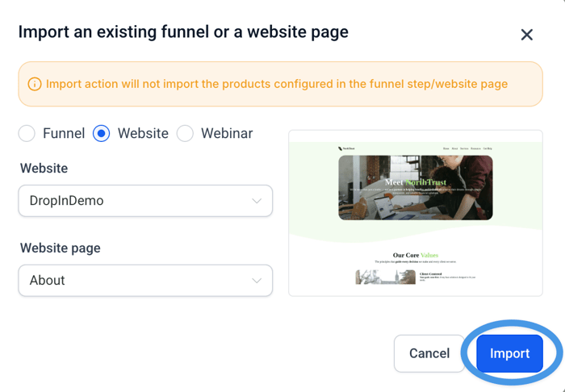
Task: Click the hero image in the page preview
Action: pyautogui.click(x=416, y=187)
